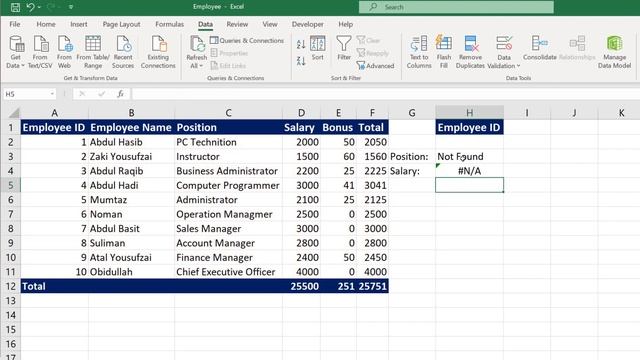Image resolution: width=640 pixels, height=360 pixels.
Task: Click cell containing Obidullah
Action: [x=131, y=272]
